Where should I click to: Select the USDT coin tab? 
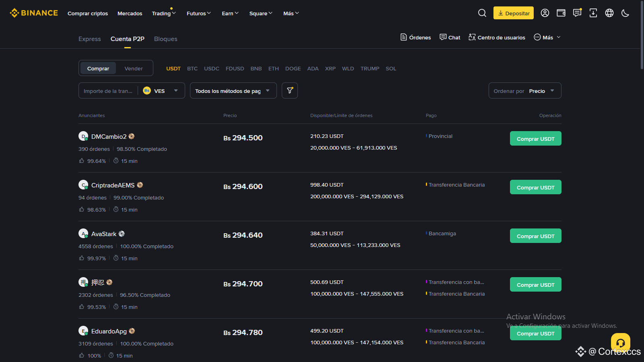coord(173,68)
